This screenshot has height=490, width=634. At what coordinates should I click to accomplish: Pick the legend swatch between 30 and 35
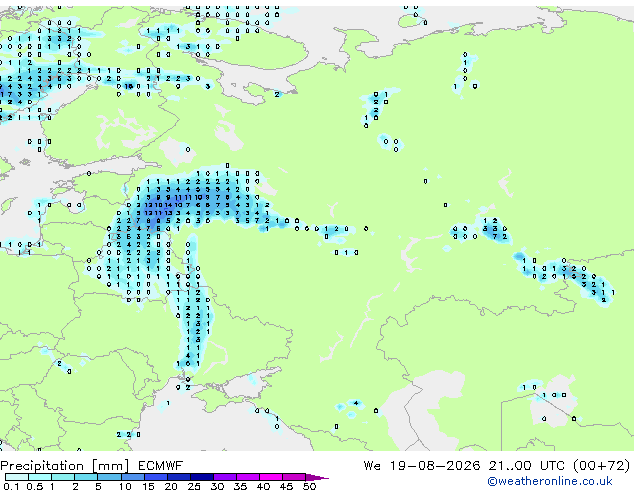225,477
